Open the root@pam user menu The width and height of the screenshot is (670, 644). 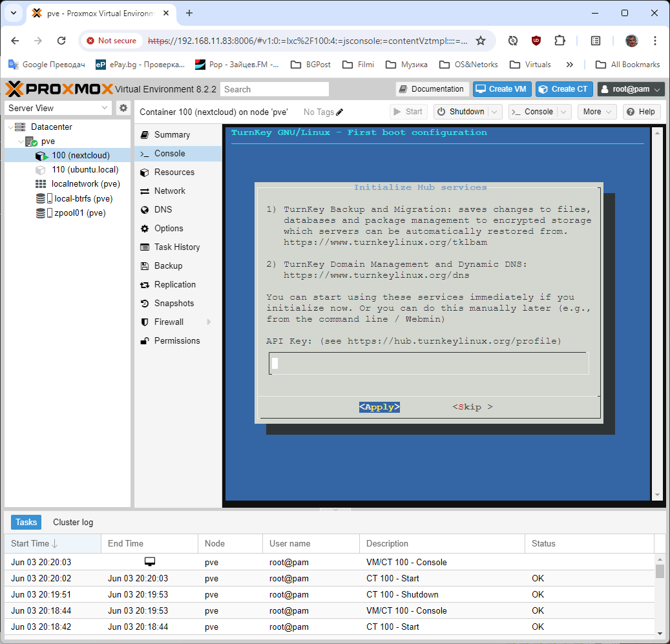[x=631, y=89]
